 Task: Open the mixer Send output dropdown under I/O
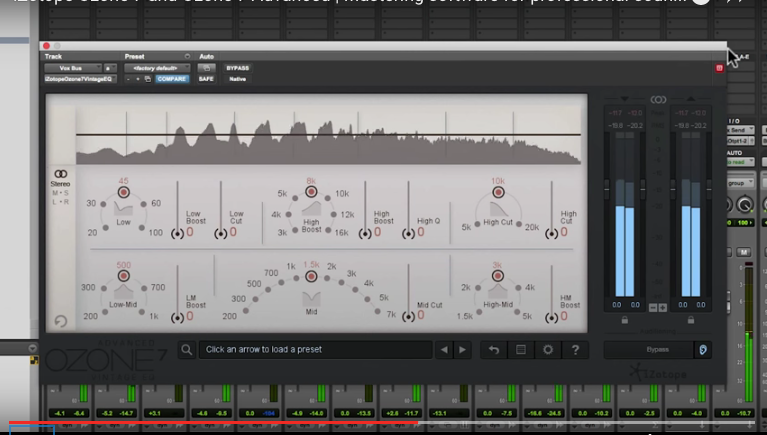[740, 130]
